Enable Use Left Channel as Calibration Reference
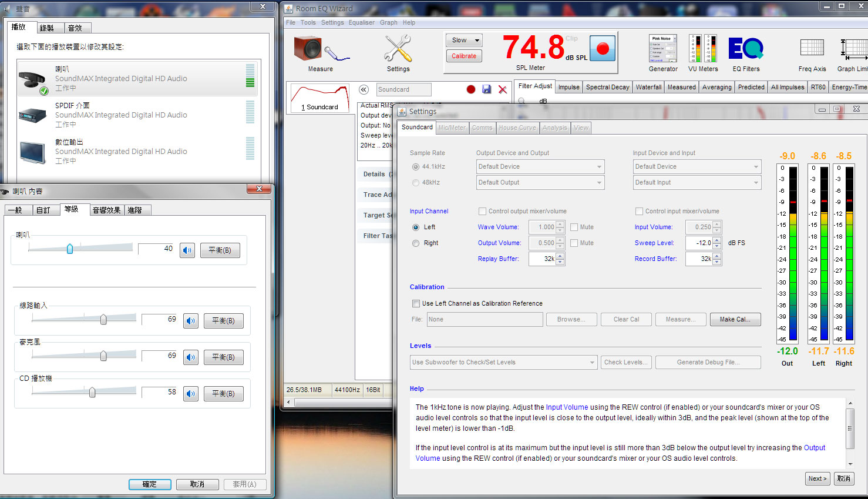 pos(416,303)
